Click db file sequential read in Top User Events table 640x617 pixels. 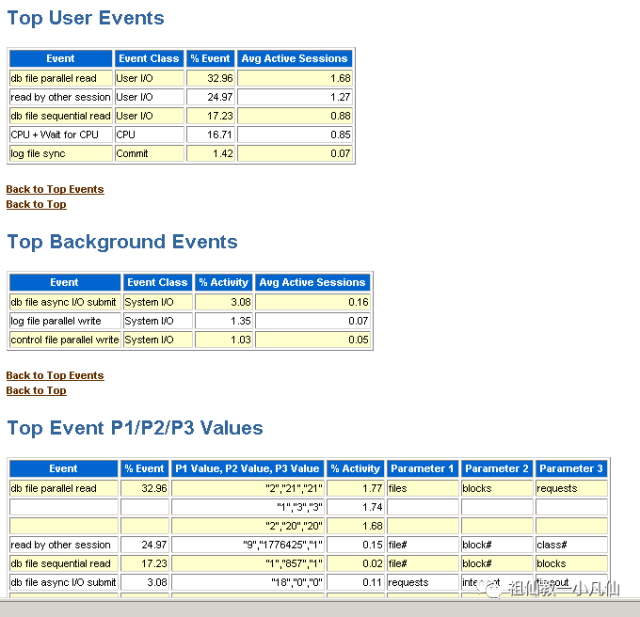point(61,116)
